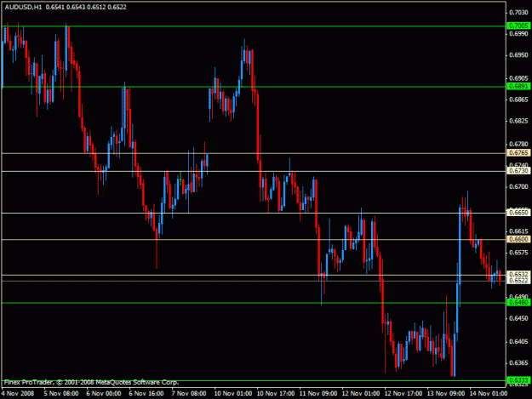The width and height of the screenshot is (532, 399).
Task: Click the AUDUSD,H1 chart symbol title
Action: coord(23,7)
